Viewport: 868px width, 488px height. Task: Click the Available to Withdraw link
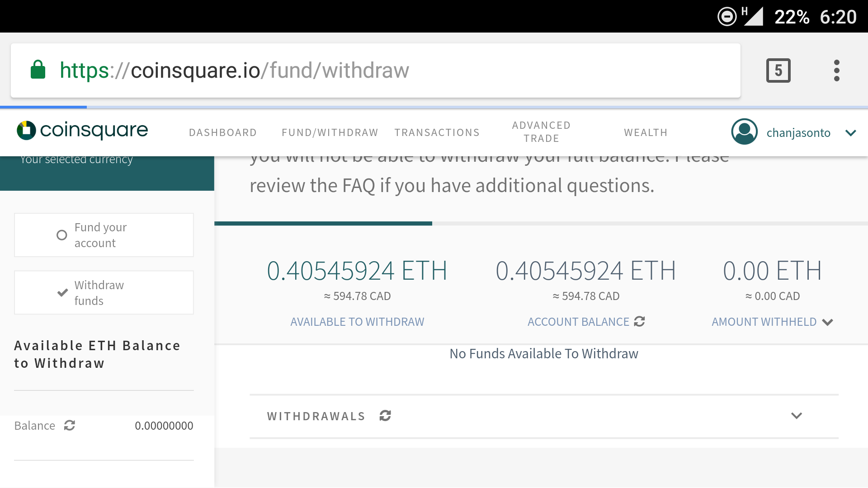pyautogui.click(x=357, y=322)
